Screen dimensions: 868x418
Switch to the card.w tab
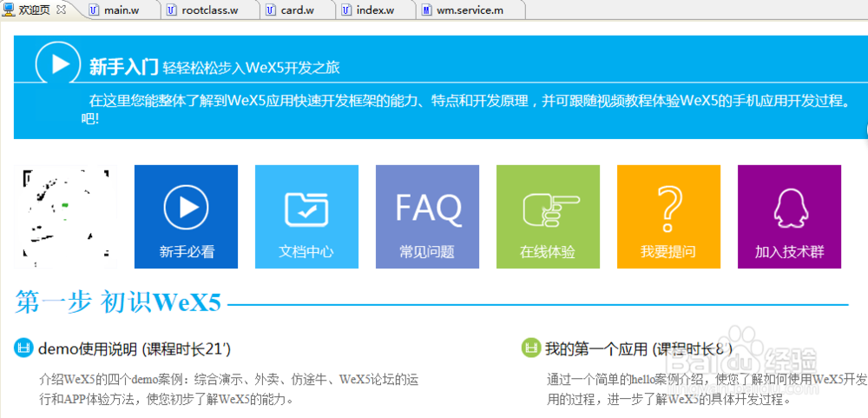coord(297,10)
